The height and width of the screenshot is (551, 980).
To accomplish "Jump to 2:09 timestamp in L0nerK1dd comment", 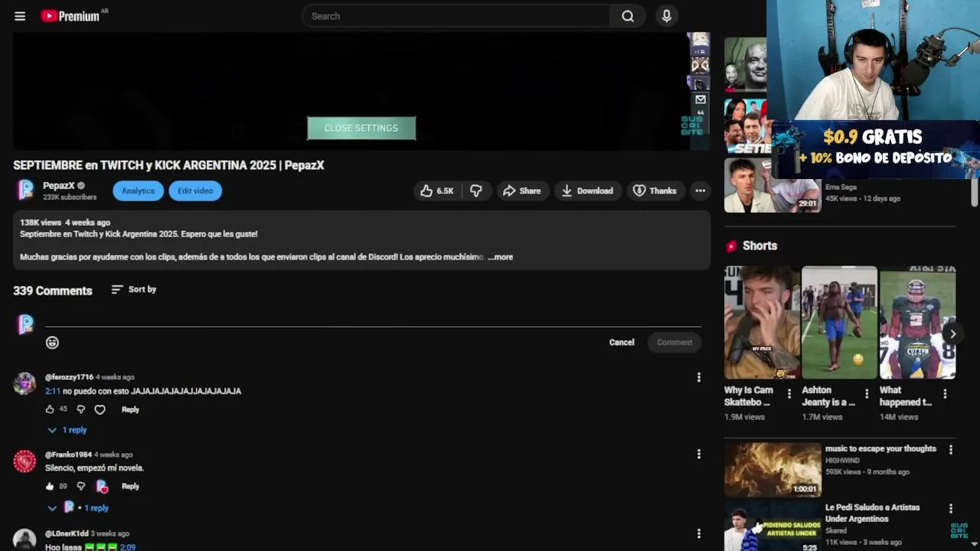I will pyautogui.click(x=128, y=547).
